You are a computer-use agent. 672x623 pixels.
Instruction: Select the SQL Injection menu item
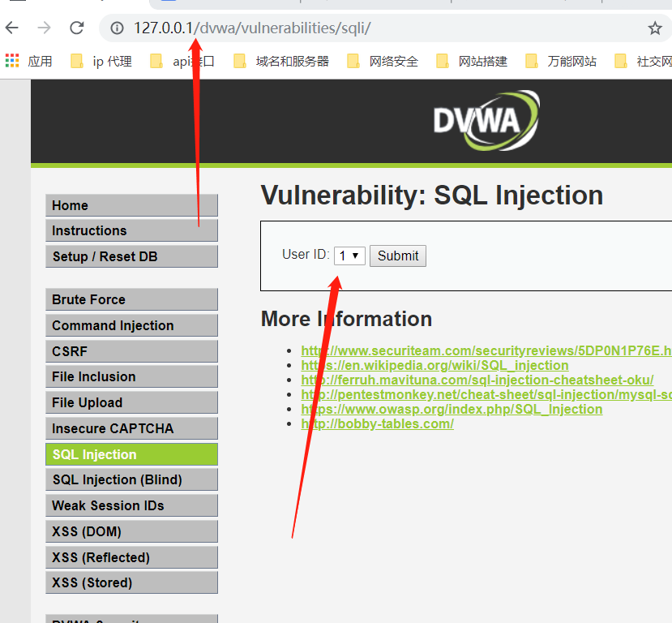[x=131, y=454]
